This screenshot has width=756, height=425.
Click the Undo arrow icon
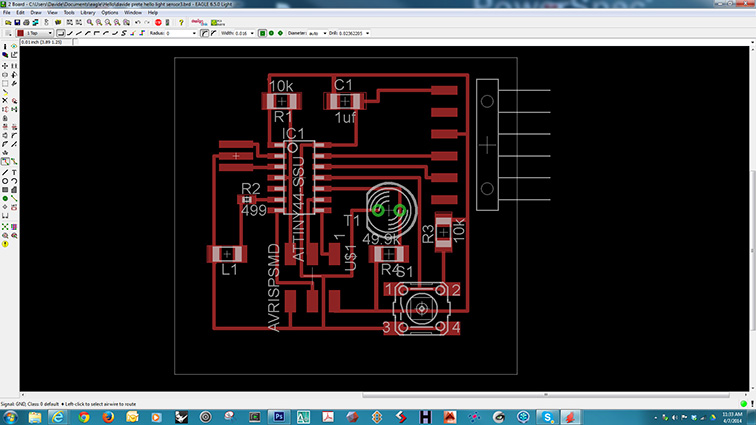point(138,23)
